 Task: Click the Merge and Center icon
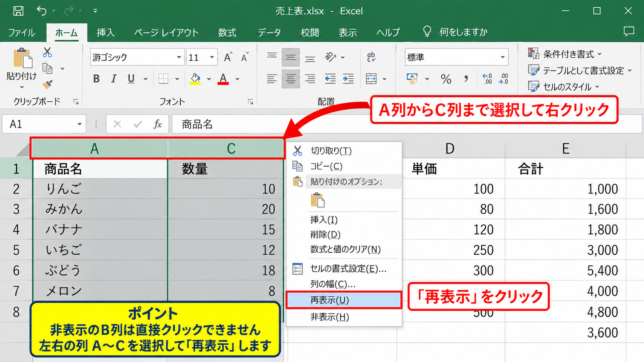(x=371, y=79)
